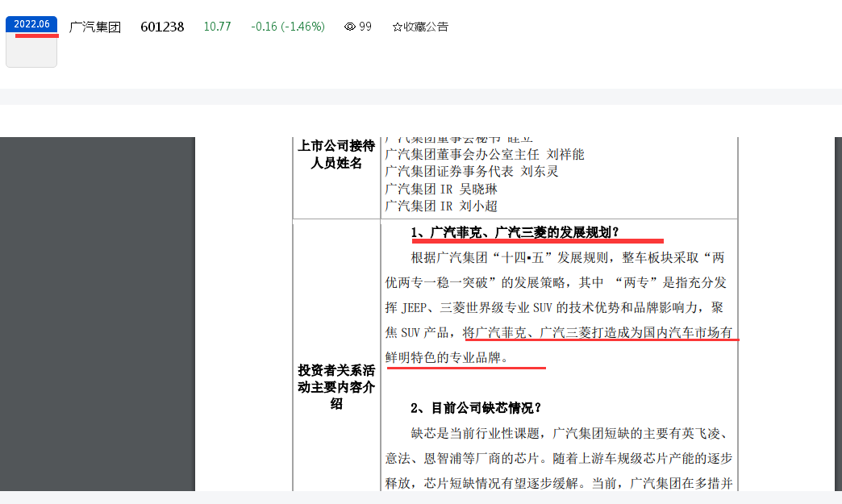Click the 2022.06 date calendar badge
842x504 pixels.
coord(31,42)
